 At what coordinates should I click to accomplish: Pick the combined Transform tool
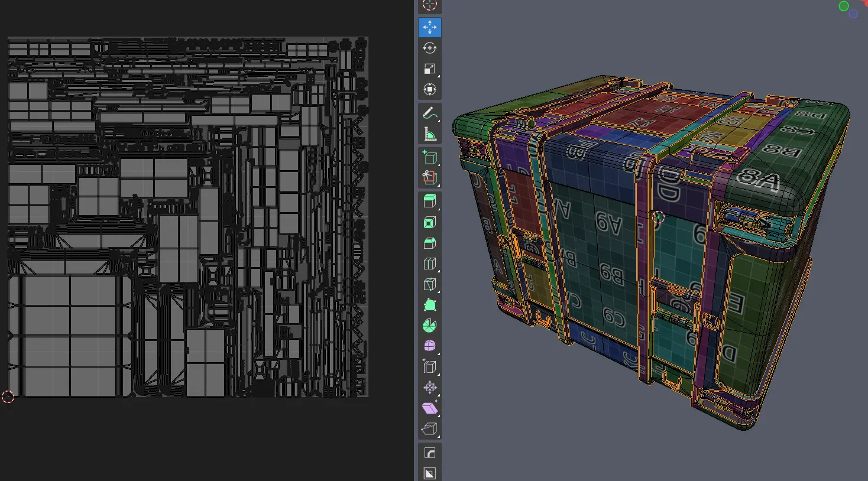(430, 89)
